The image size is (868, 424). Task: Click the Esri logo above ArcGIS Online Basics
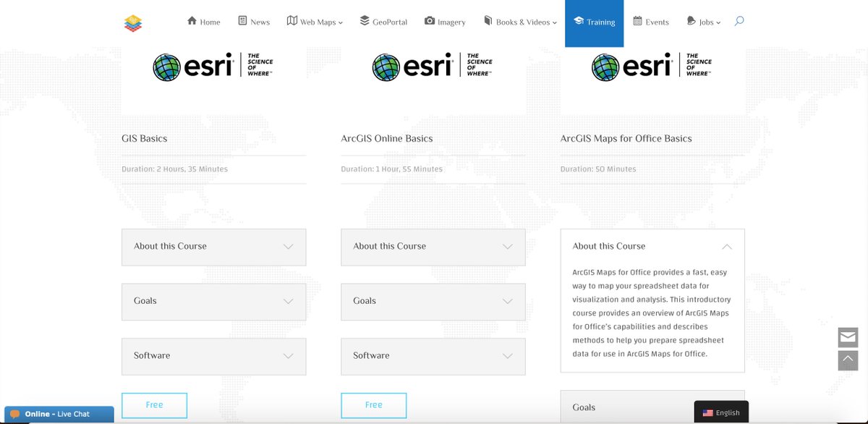(x=433, y=67)
